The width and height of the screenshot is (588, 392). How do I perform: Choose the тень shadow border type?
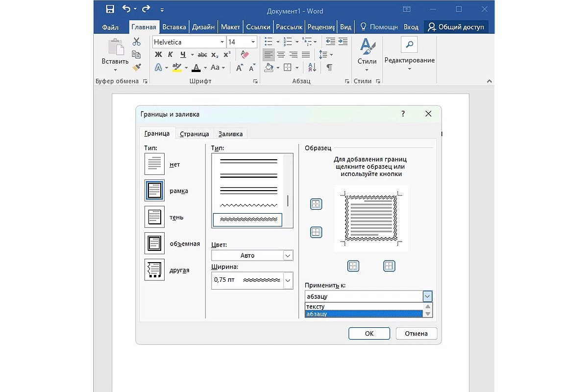(x=154, y=217)
